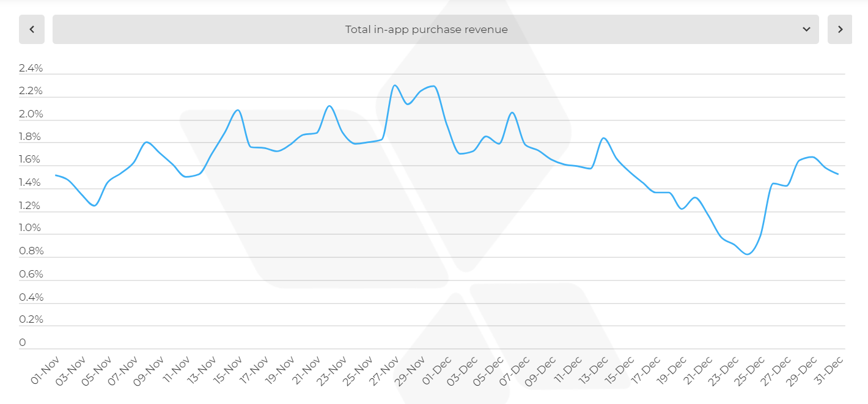This screenshot has width=868, height=404.
Task: Go to the previous metric with left arrow
Action: tap(32, 29)
